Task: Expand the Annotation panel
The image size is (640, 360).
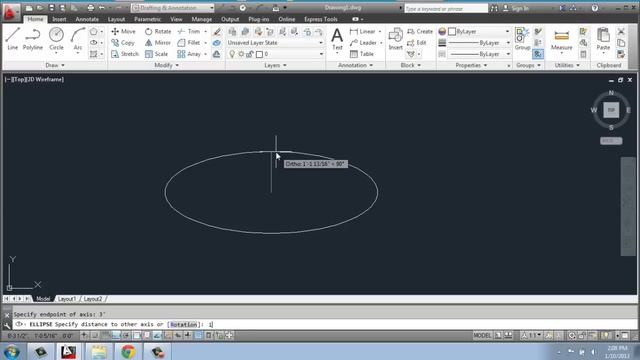Action: (355, 65)
